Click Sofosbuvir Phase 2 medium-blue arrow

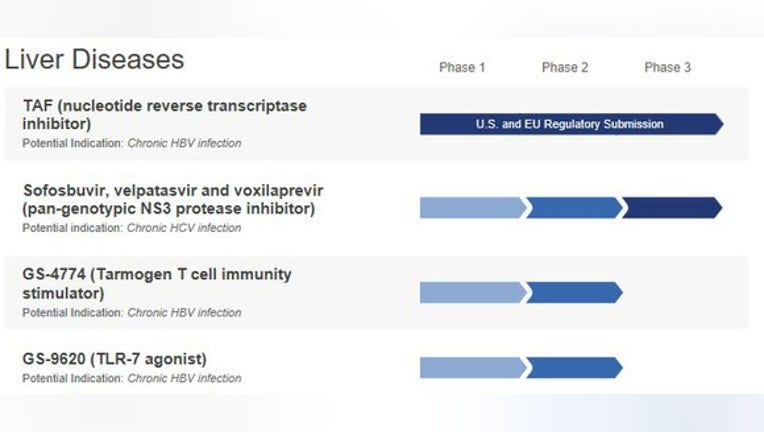pos(574,208)
